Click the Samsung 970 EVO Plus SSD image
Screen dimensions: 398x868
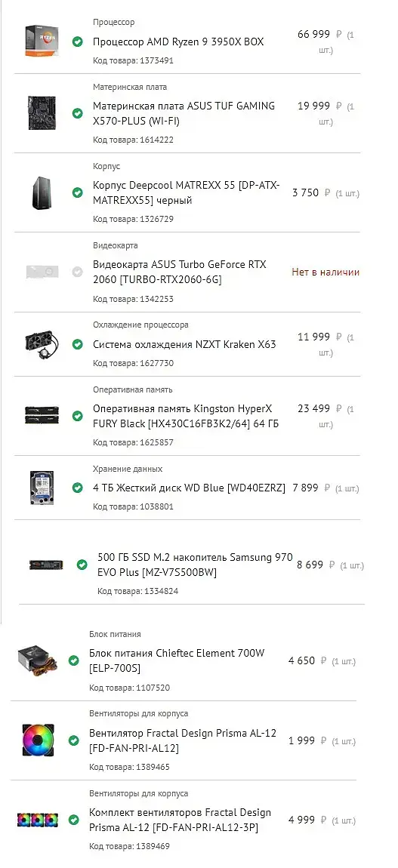(x=47, y=565)
